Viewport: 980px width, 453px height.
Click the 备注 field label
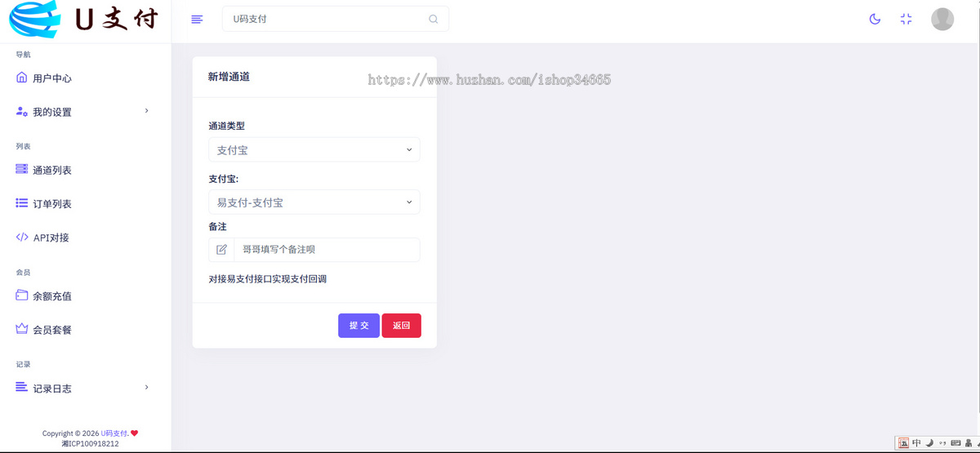pyautogui.click(x=217, y=226)
